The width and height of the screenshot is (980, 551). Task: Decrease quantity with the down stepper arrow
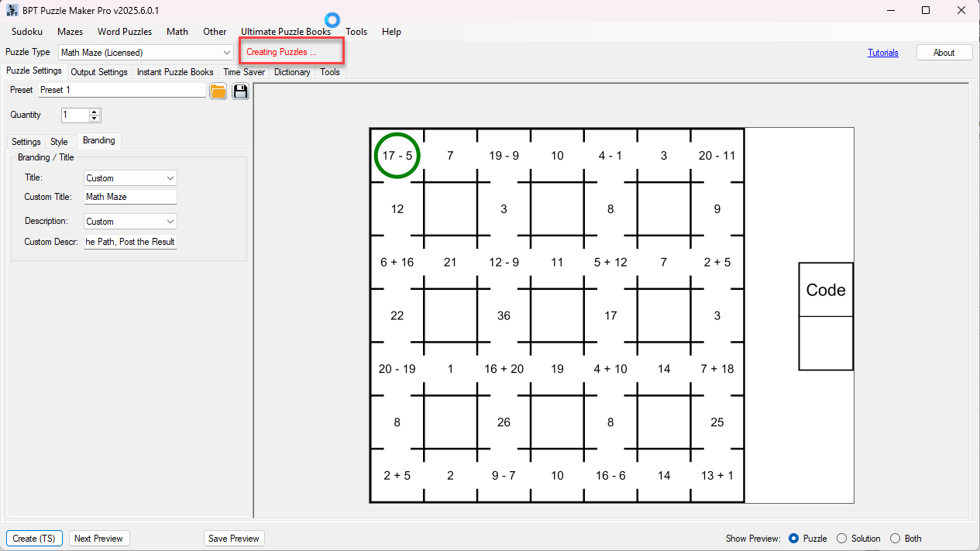pyautogui.click(x=95, y=119)
